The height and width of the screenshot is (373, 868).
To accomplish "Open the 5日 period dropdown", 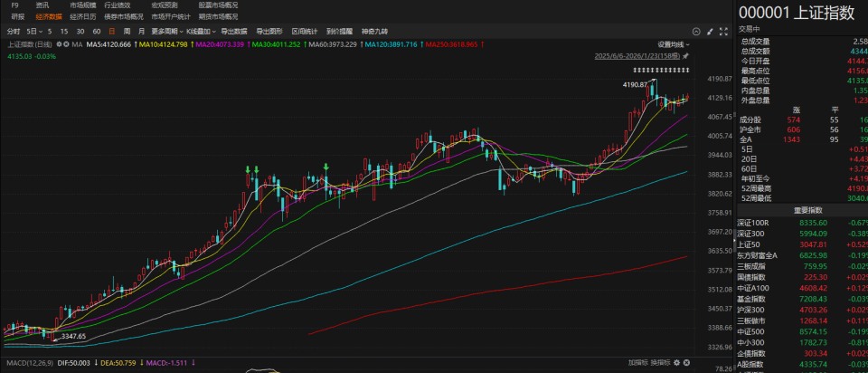I will click(x=34, y=32).
